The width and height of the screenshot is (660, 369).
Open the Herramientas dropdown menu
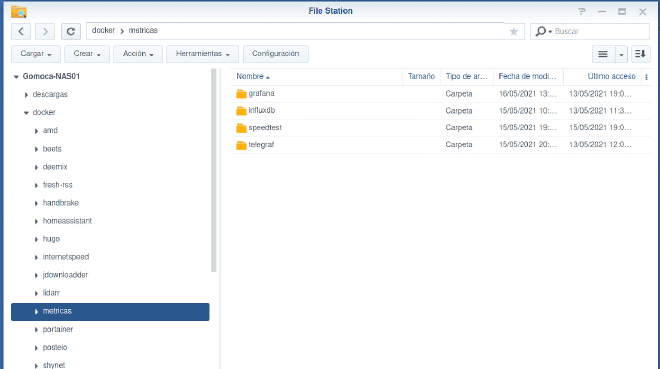[x=202, y=54]
